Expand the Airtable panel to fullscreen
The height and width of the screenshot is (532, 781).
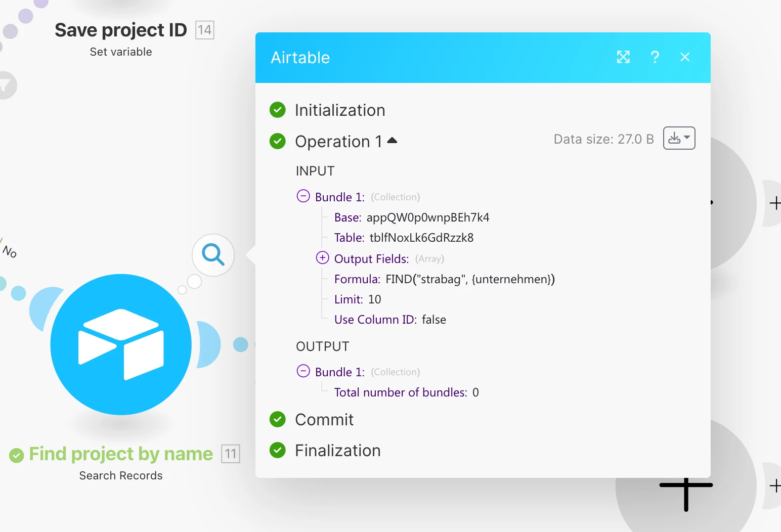pyautogui.click(x=623, y=57)
